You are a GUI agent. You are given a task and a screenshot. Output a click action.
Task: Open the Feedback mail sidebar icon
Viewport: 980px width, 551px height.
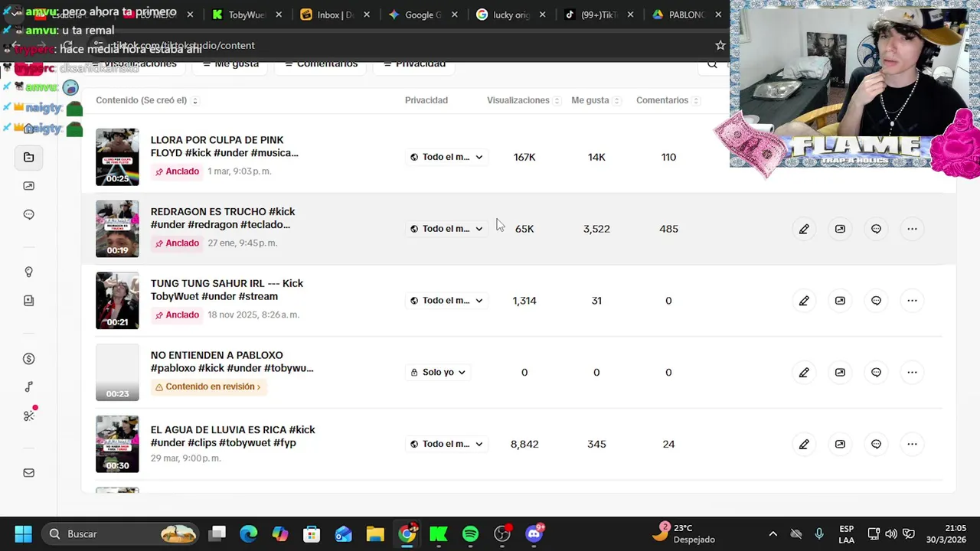click(x=28, y=473)
